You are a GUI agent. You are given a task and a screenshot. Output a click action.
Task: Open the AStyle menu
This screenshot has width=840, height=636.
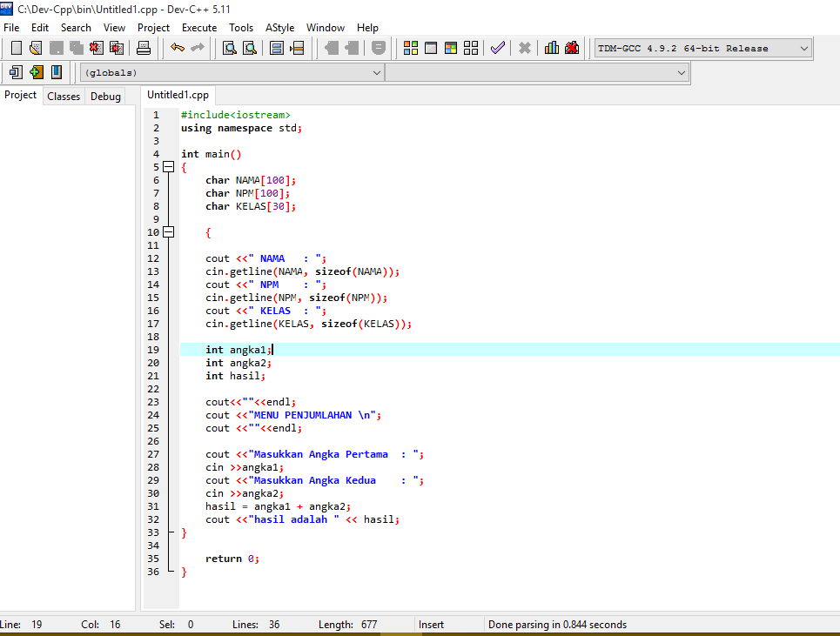(279, 27)
